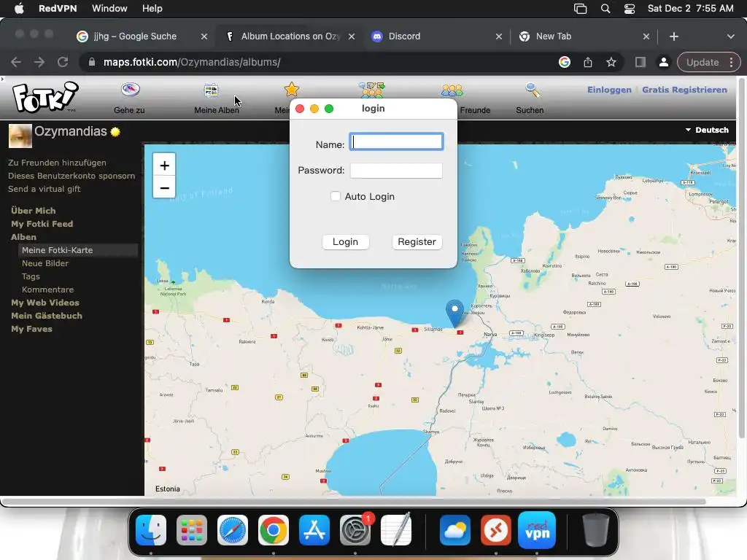Open Neue Bilder in sidebar

click(45, 263)
